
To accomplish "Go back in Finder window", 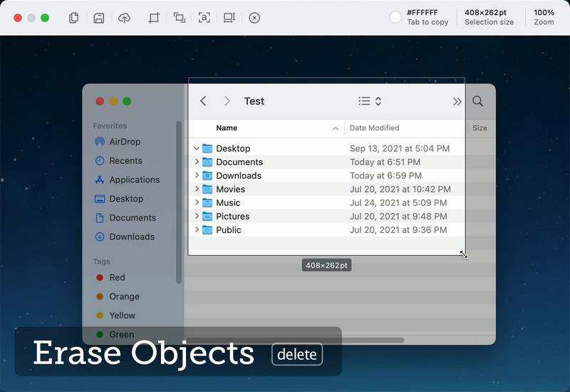I will point(203,101).
